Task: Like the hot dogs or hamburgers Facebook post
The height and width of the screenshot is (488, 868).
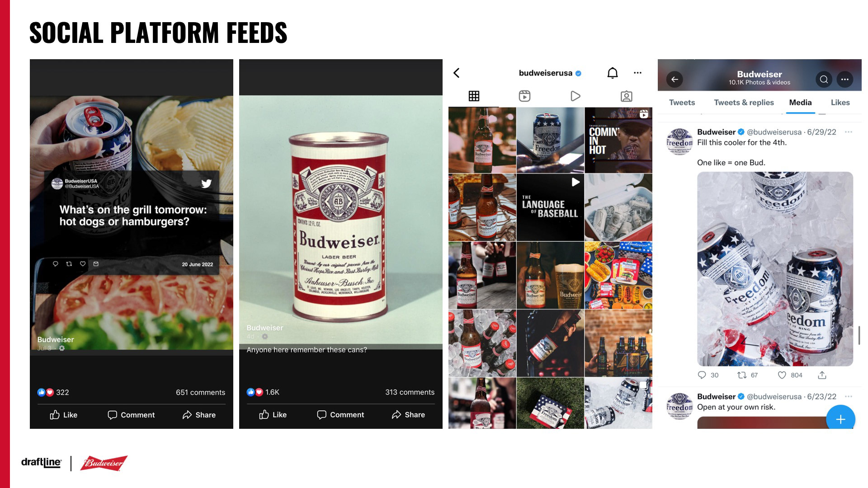Action: point(63,415)
